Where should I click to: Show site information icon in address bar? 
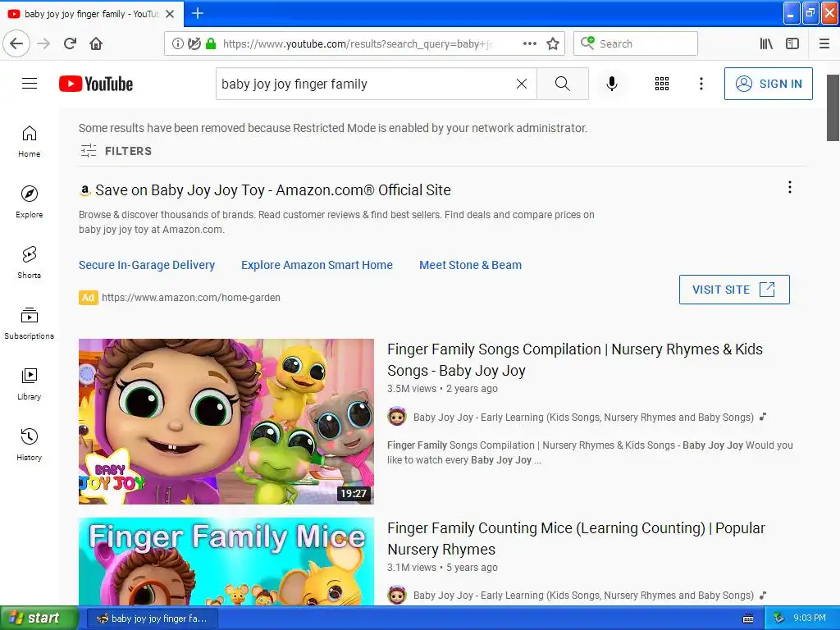coord(177,43)
